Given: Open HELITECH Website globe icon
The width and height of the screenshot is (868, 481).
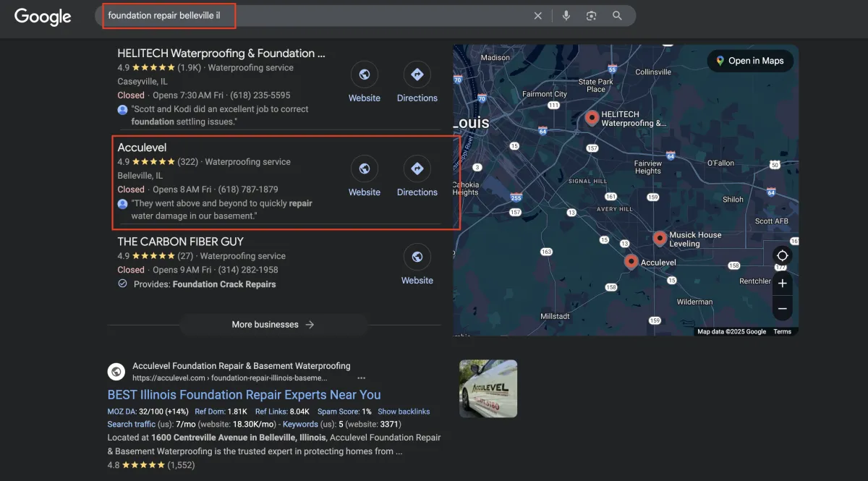Looking at the screenshot, I should pyautogui.click(x=365, y=75).
